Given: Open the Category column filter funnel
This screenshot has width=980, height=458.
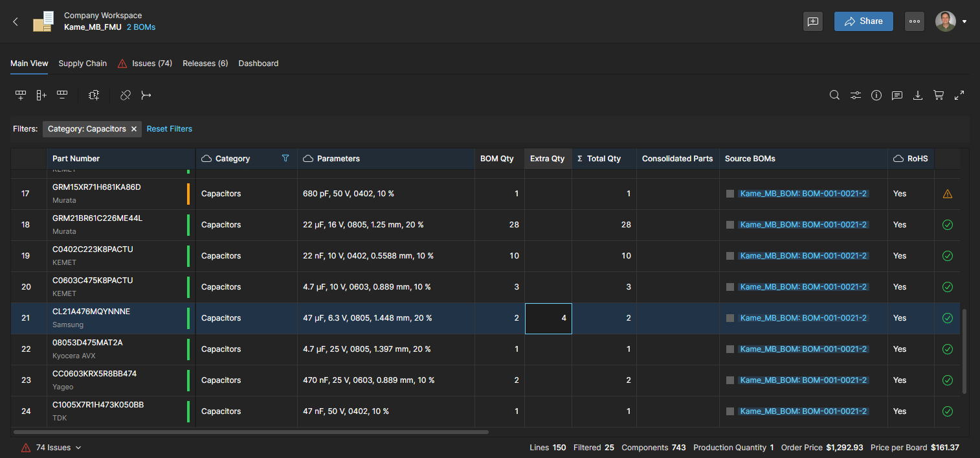Looking at the screenshot, I should (285, 158).
